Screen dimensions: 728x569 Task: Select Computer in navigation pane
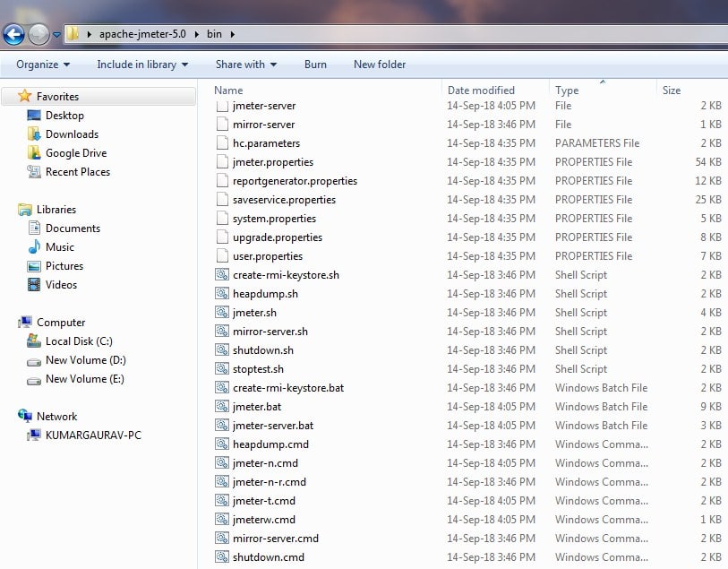coord(61,323)
